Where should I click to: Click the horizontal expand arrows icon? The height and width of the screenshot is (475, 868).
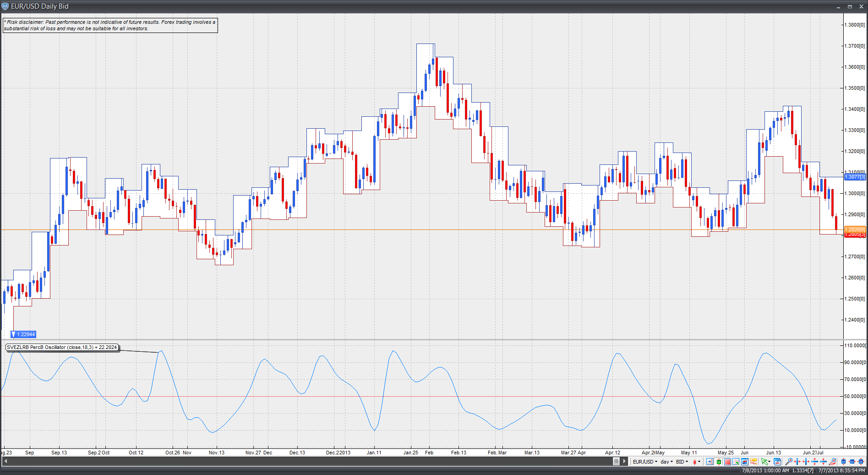806,462
